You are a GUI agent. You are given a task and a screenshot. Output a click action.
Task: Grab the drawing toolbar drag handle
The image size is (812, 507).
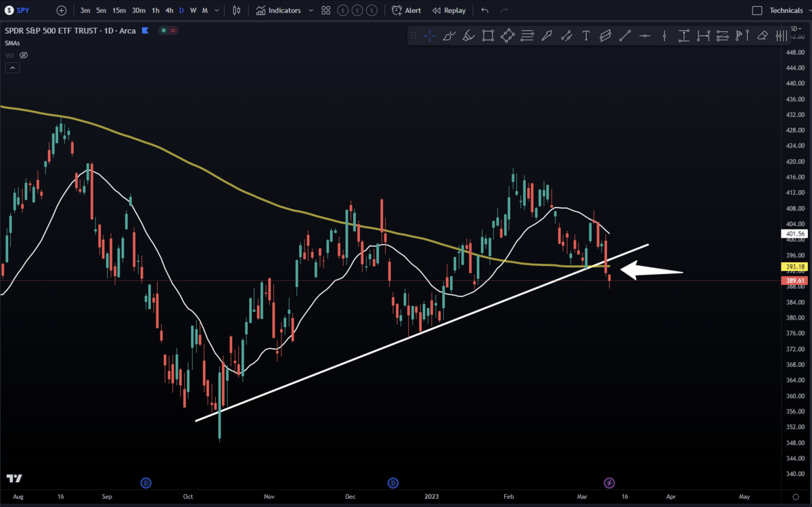tap(413, 36)
